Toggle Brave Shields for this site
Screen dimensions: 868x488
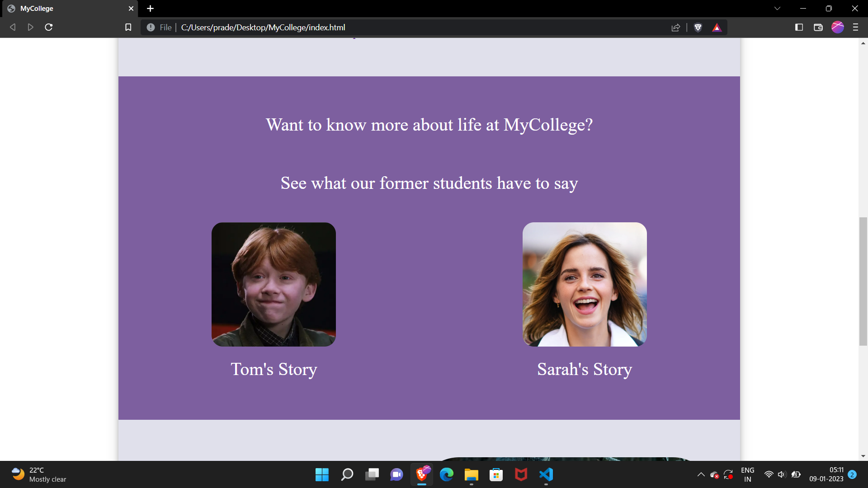point(698,27)
